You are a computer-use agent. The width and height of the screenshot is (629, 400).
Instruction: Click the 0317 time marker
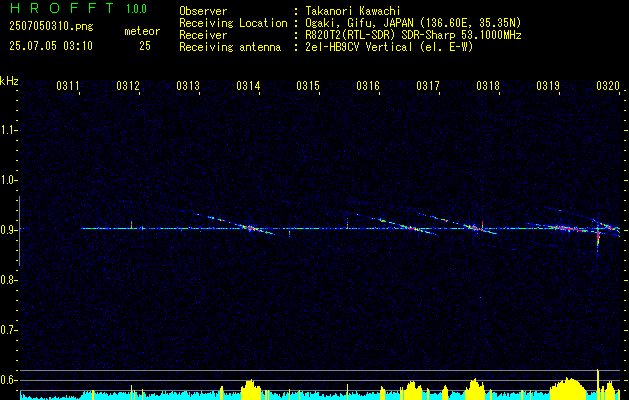click(428, 86)
